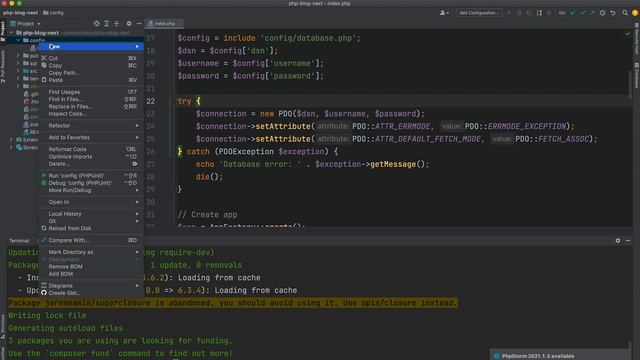This screenshot has height=360, width=640.
Task: Select Replace in Files... entry
Action: pyautogui.click(x=91, y=107)
